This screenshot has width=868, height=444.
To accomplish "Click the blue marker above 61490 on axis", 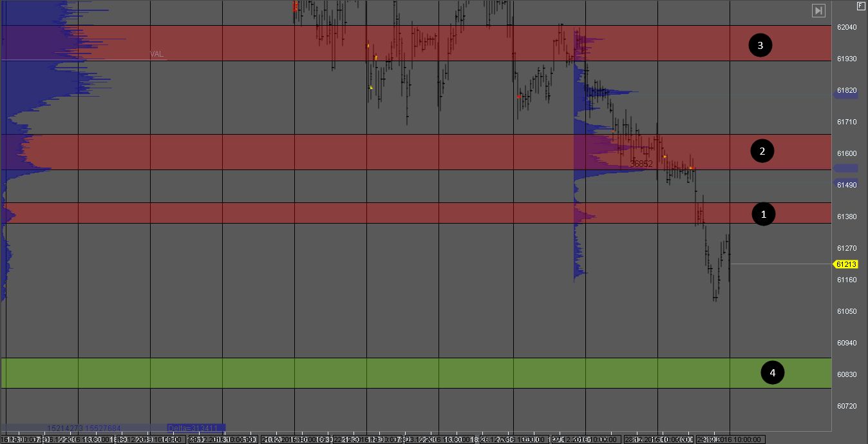I will (846, 168).
